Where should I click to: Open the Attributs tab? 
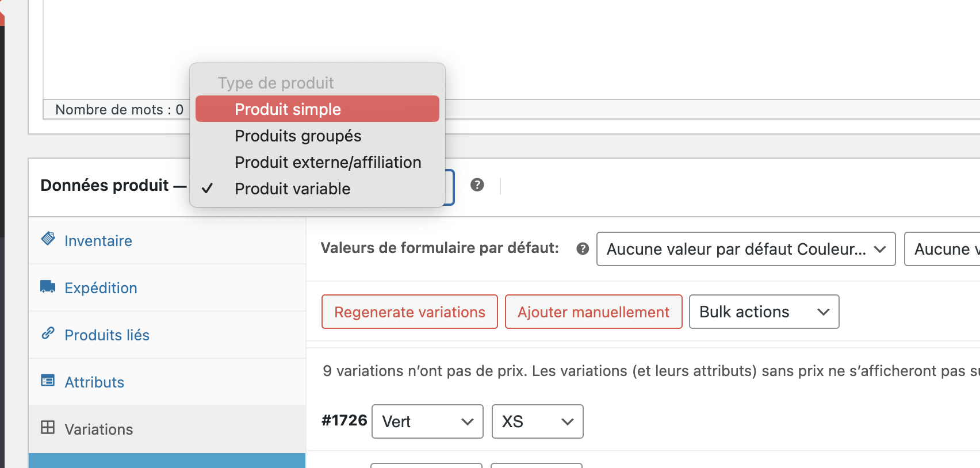pos(94,382)
